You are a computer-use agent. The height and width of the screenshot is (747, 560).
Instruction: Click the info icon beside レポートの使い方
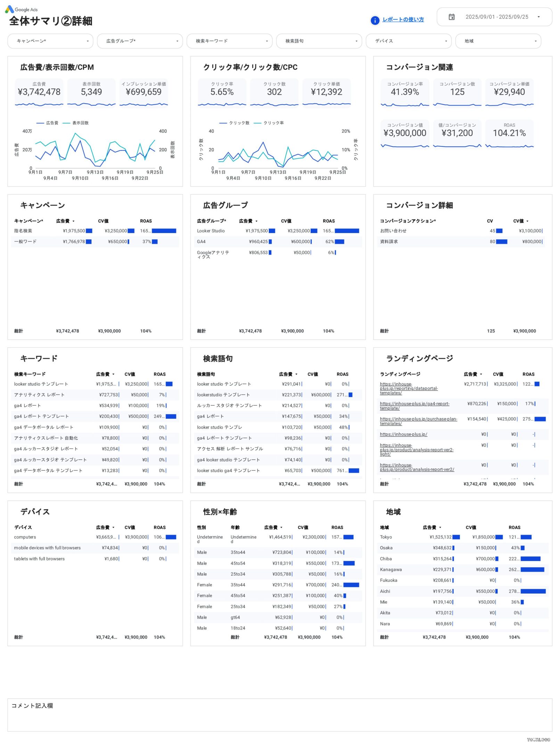click(x=374, y=20)
